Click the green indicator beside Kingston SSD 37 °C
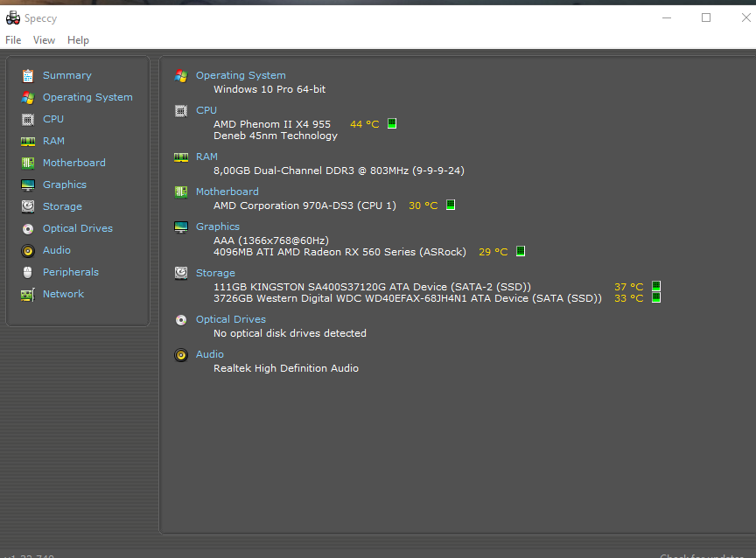756x558 pixels. coord(656,286)
